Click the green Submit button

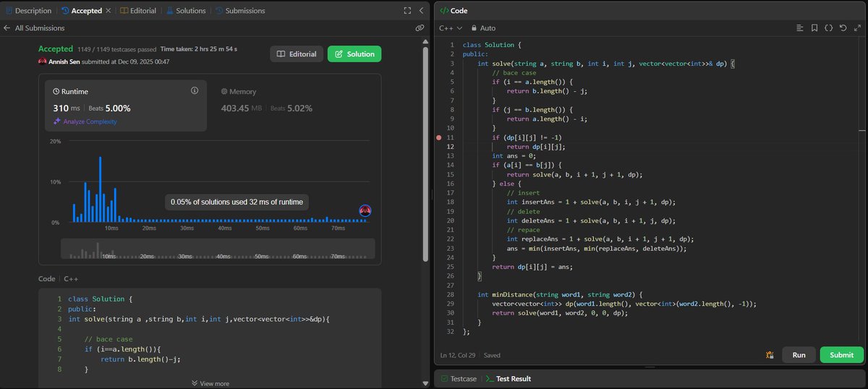point(841,355)
